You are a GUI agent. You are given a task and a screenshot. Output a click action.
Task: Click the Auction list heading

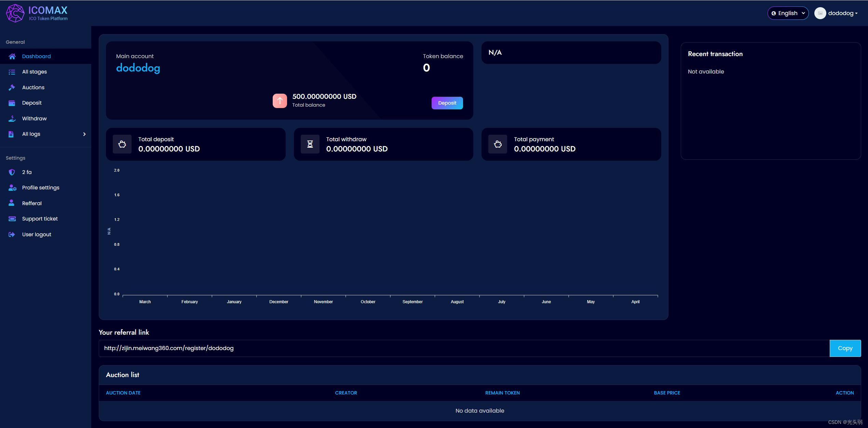click(122, 375)
